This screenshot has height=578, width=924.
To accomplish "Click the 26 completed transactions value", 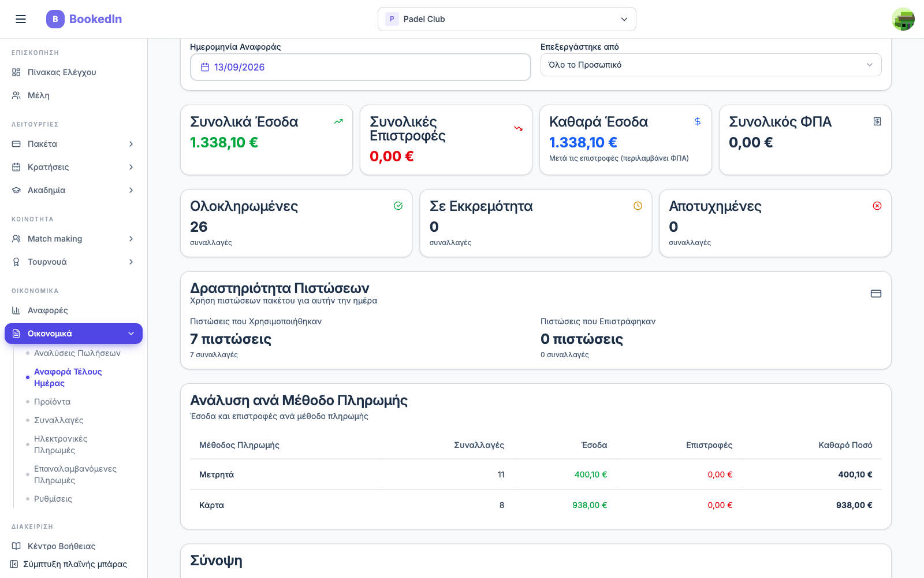I will 199,227.
